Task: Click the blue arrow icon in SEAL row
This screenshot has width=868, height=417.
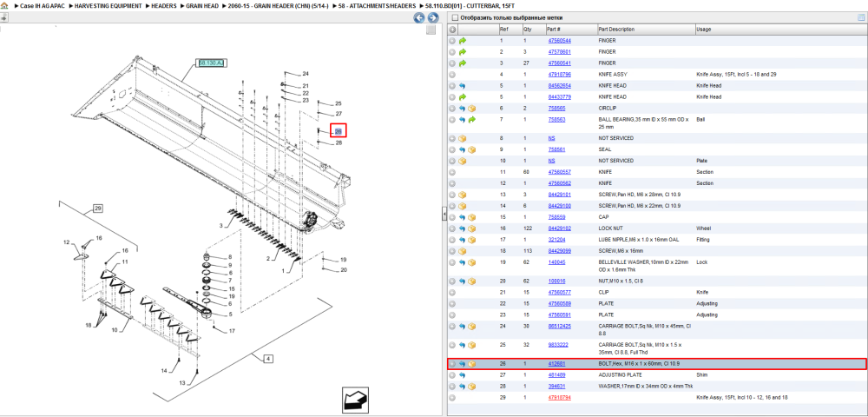Action: [x=463, y=149]
